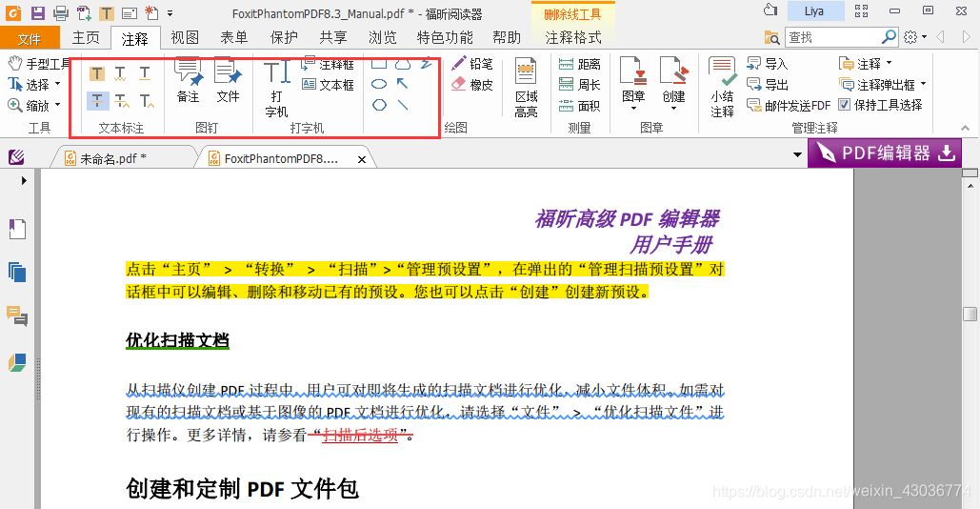Expand the left navigation panel arrow

(24, 181)
